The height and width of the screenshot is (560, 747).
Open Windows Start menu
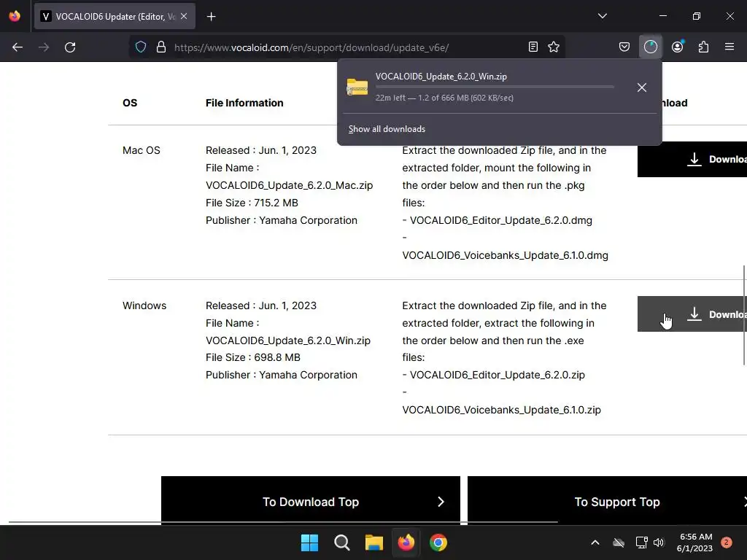pos(309,542)
